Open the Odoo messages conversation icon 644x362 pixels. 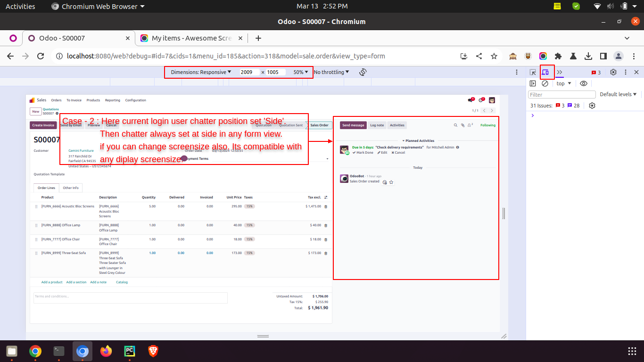pos(470,100)
